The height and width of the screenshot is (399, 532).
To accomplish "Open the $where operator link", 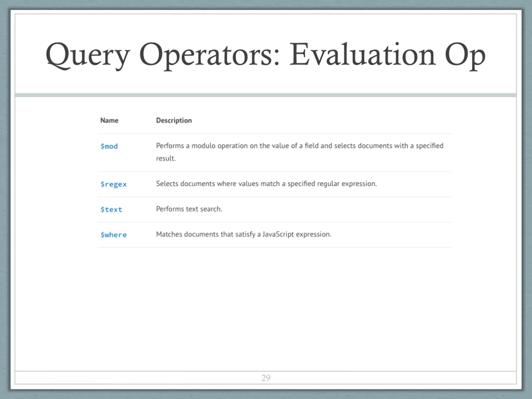I will pyautogui.click(x=113, y=235).
